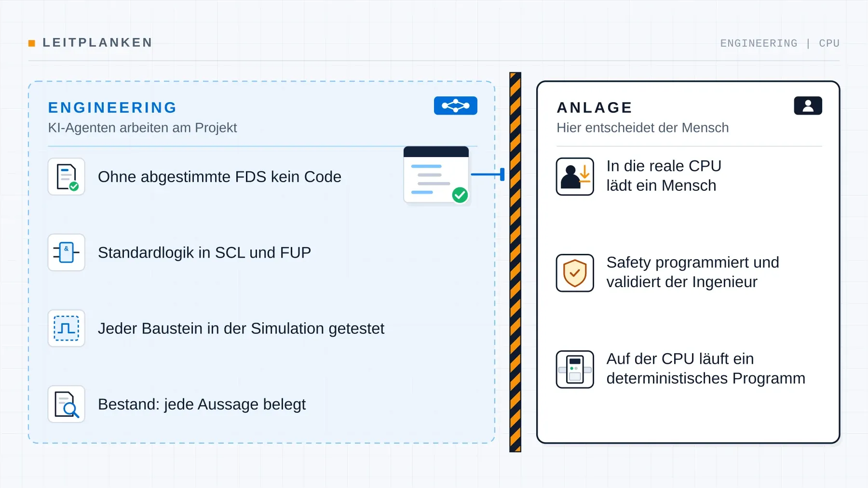This screenshot has height=488, width=868.
Task: Click 'Hier entscheidet der Mensch' subtitle
Action: [x=642, y=128]
